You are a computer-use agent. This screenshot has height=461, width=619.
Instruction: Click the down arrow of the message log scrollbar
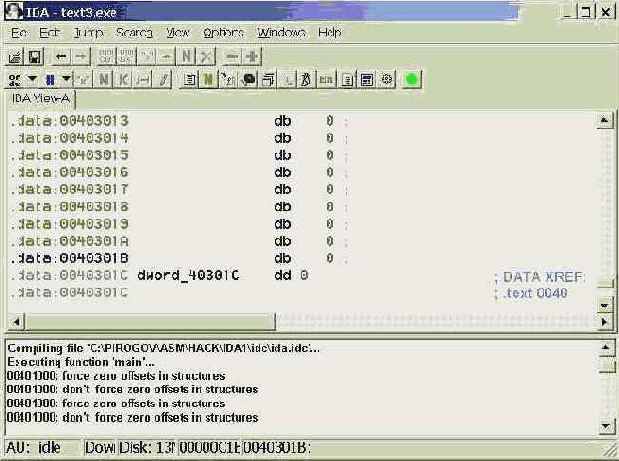coord(605,426)
